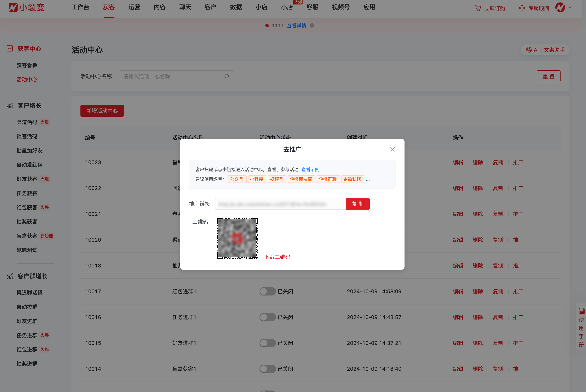
Task: Open the 客服 top menu
Action: [312, 7]
